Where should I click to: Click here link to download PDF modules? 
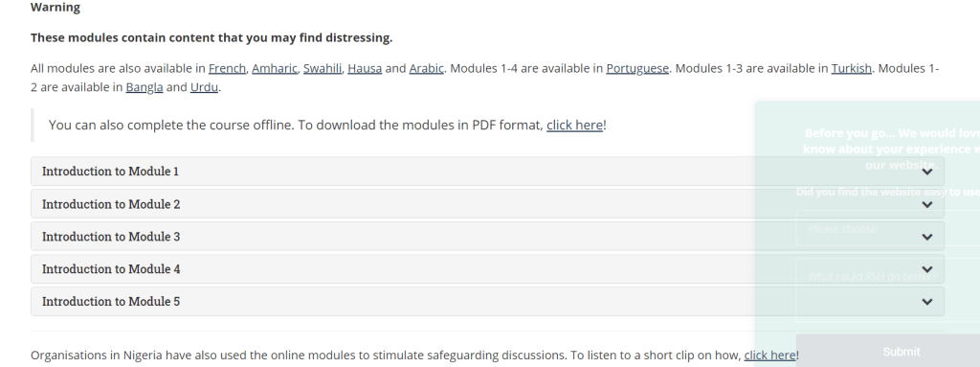point(574,125)
